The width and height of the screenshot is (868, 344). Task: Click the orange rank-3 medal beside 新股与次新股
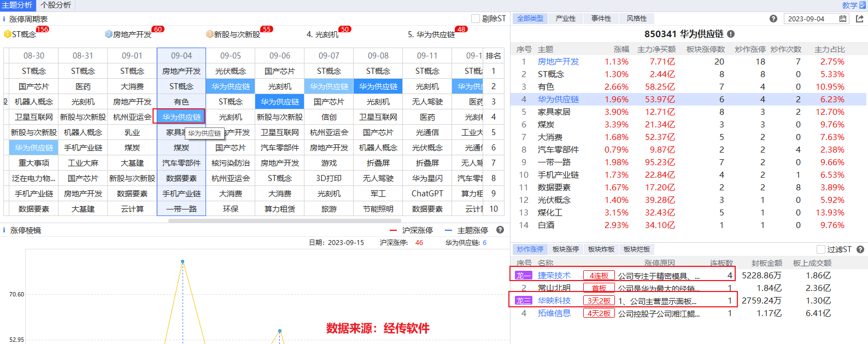tap(209, 34)
